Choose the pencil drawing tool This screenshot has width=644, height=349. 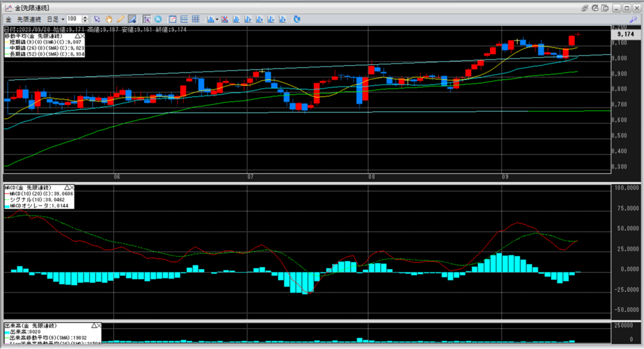(119, 19)
